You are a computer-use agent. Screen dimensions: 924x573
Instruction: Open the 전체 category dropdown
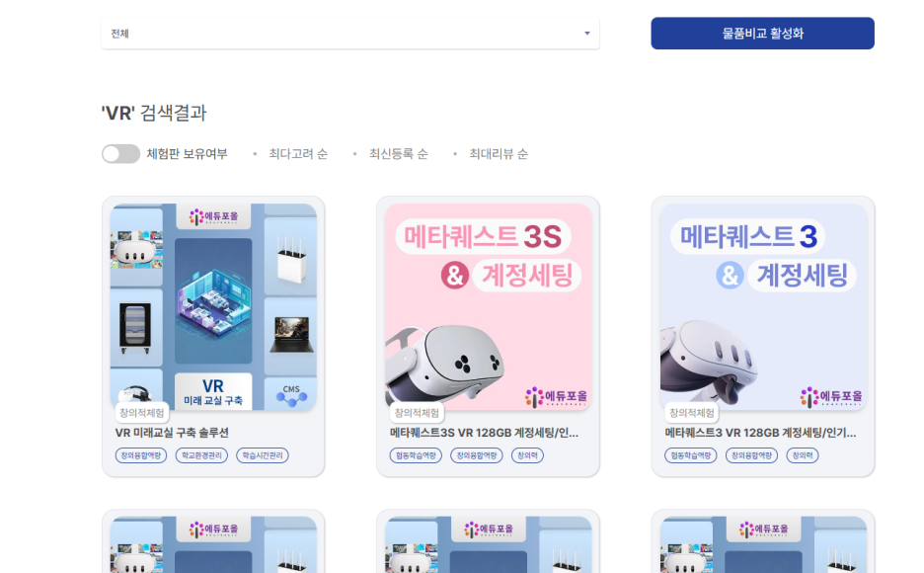(x=350, y=34)
